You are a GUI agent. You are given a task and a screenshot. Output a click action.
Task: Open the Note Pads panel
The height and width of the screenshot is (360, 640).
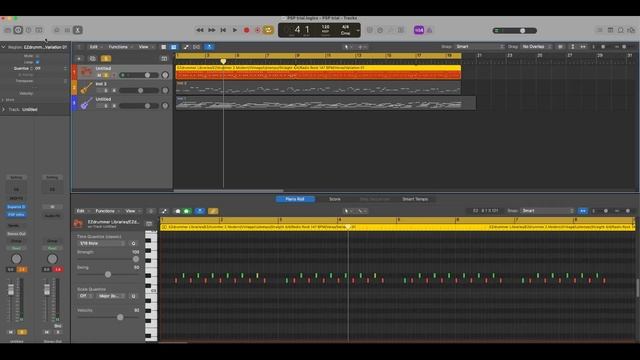[610, 30]
